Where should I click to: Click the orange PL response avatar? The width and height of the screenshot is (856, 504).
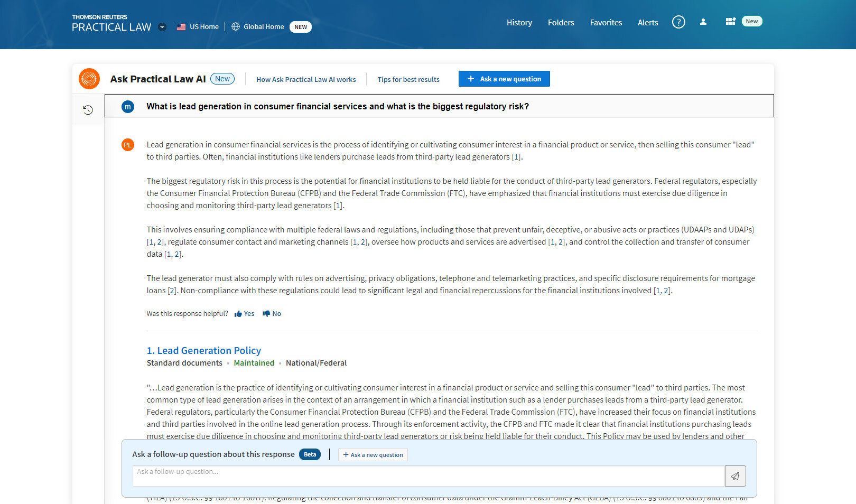(128, 145)
